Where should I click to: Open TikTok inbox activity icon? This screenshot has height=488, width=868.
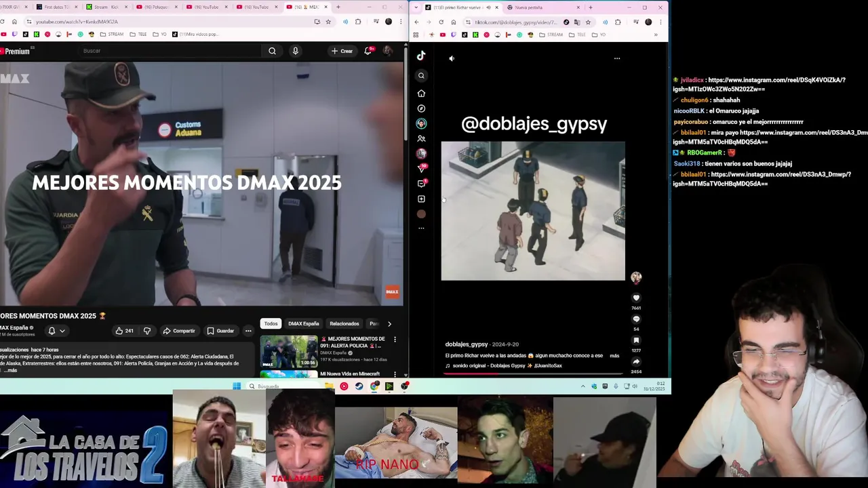click(421, 184)
